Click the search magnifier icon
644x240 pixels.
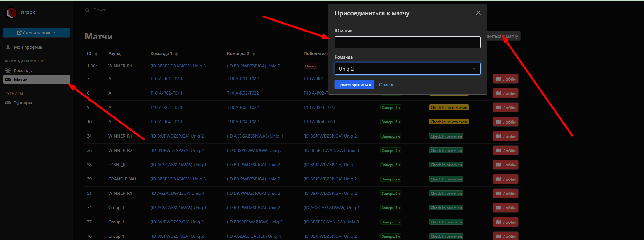87,11
